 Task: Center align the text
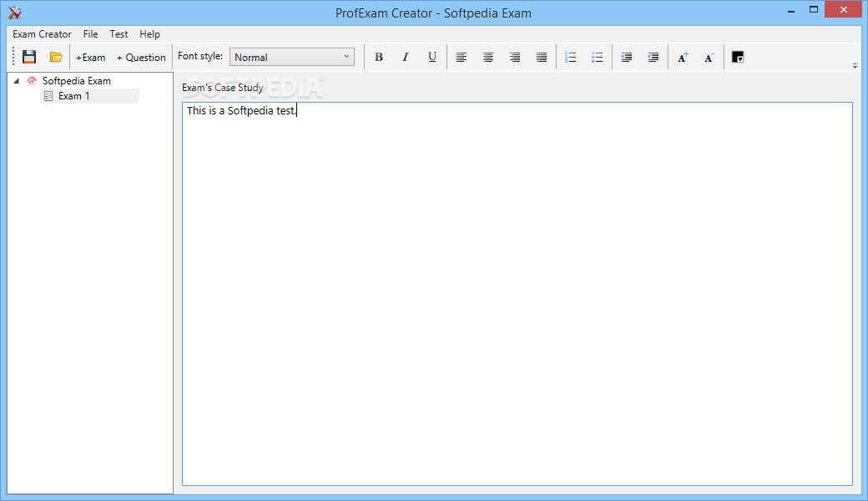tap(487, 57)
